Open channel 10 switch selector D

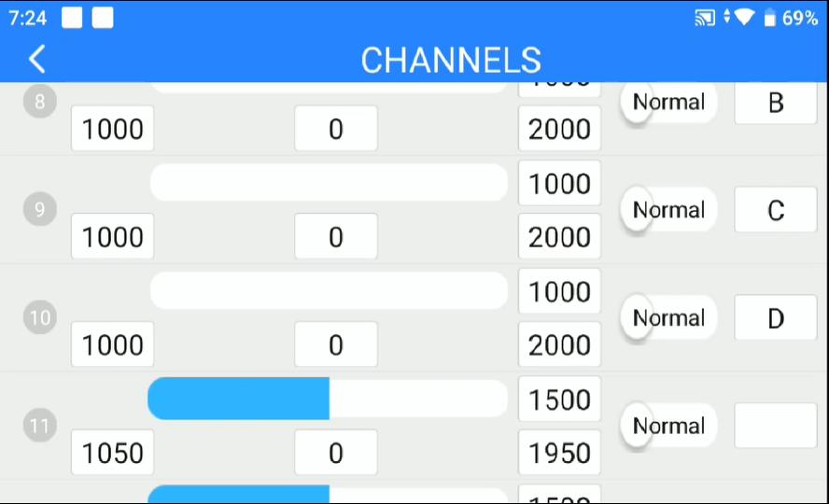[x=775, y=318]
